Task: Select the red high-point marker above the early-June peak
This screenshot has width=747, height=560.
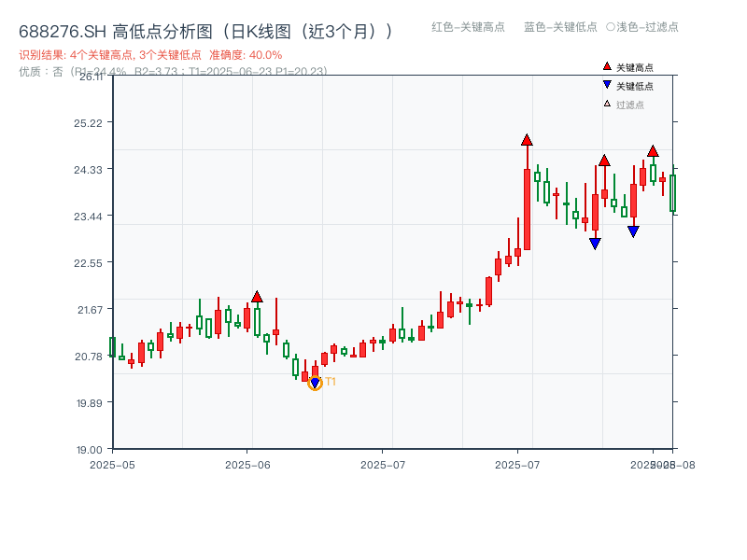Action: point(257,296)
